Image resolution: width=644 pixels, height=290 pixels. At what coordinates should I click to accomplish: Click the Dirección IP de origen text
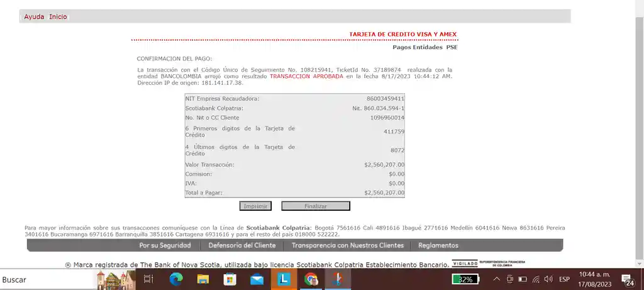coord(190,82)
